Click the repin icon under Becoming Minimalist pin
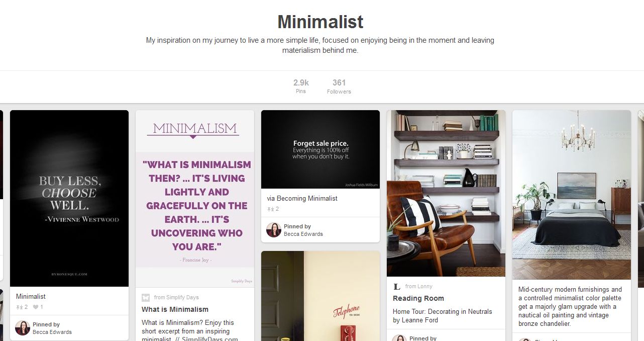644x341 pixels. (270, 209)
